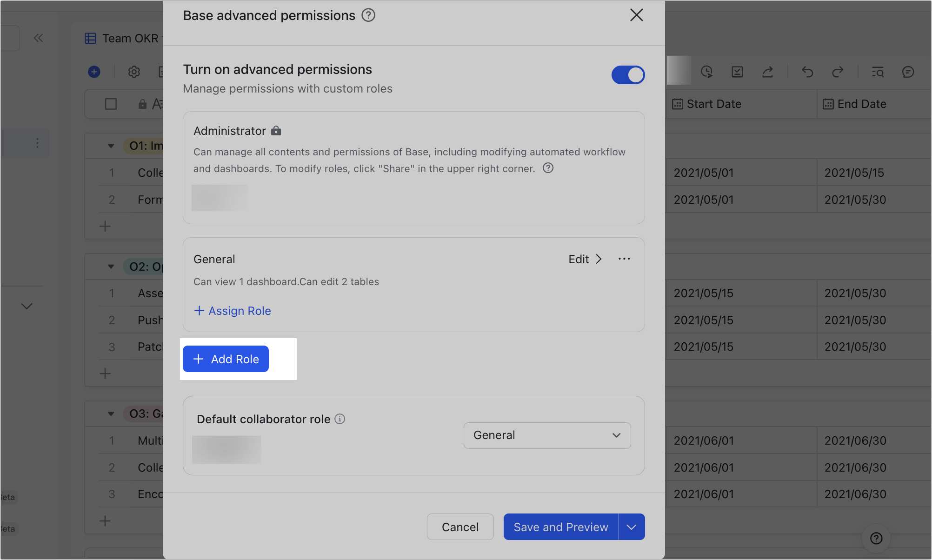Click the Assign Role link
Image resolution: width=932 pixels, height=560 pixels.
point(233,311)
